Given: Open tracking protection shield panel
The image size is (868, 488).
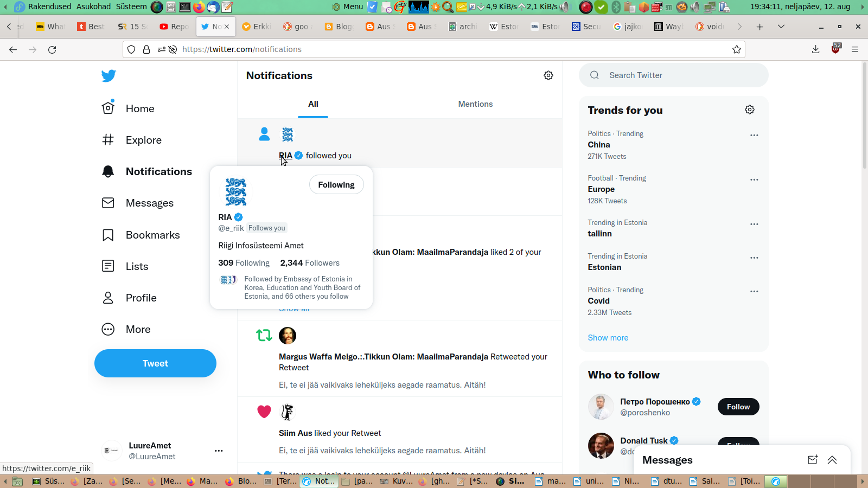Looking at the screenshot, I should [131, 49].
